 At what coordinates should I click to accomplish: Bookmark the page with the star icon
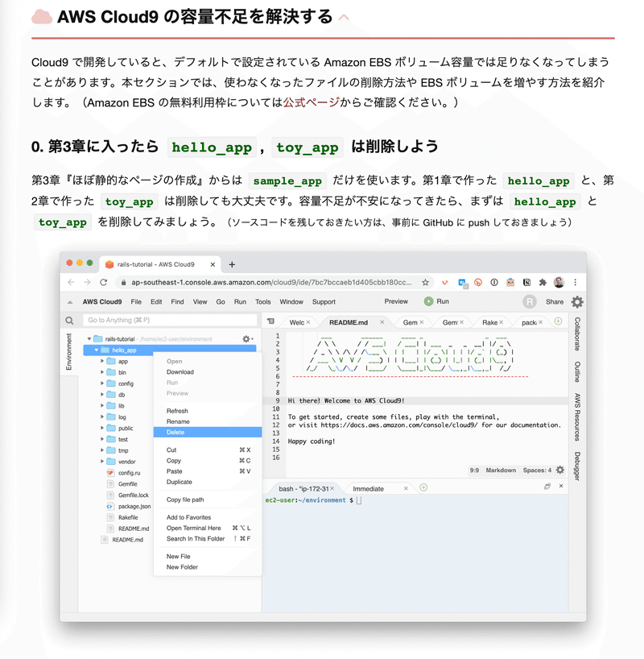click(x=425, y=283)
